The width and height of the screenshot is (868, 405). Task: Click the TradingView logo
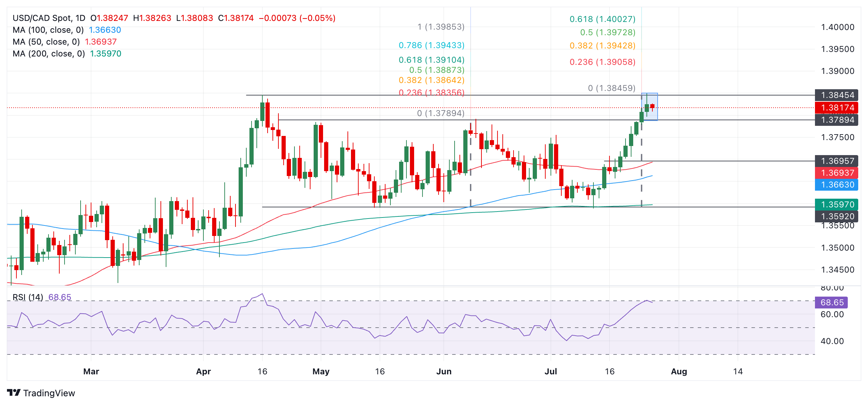pos(41,393)
